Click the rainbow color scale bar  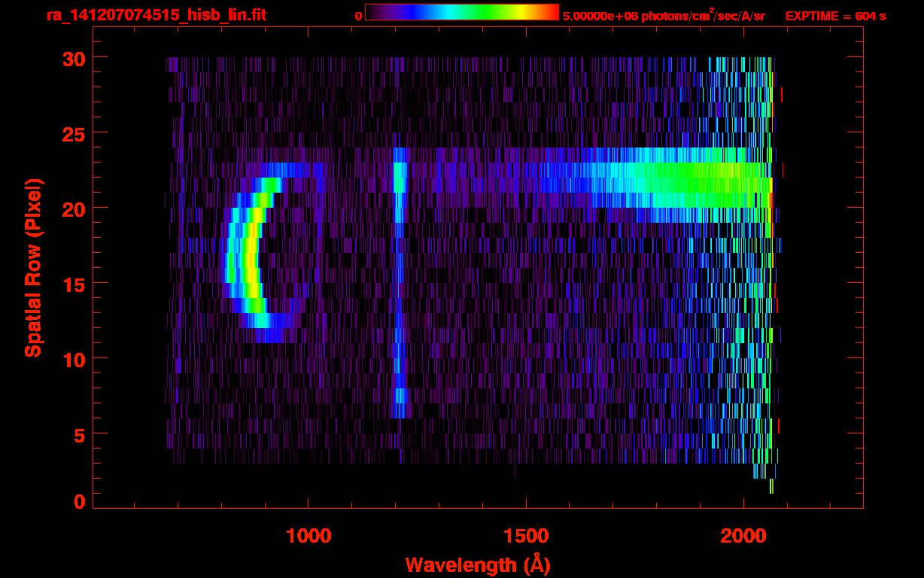tap(462, 12)
